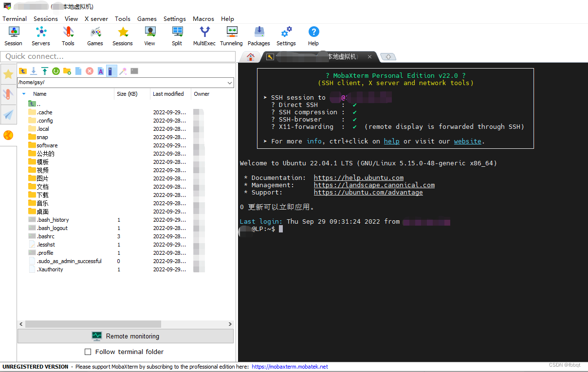This screenshot has width=588, height=372.
Task: Open the Tunneling toolbar icon
Action: tap(232, 36)
